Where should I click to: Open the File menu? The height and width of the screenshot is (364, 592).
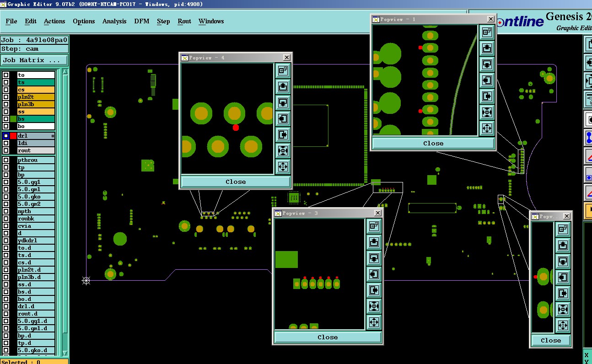11,21
